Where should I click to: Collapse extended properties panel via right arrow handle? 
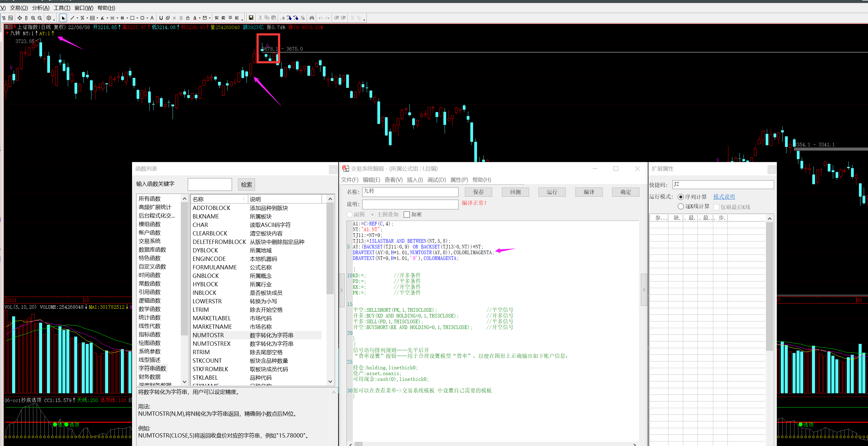point(644,290)
